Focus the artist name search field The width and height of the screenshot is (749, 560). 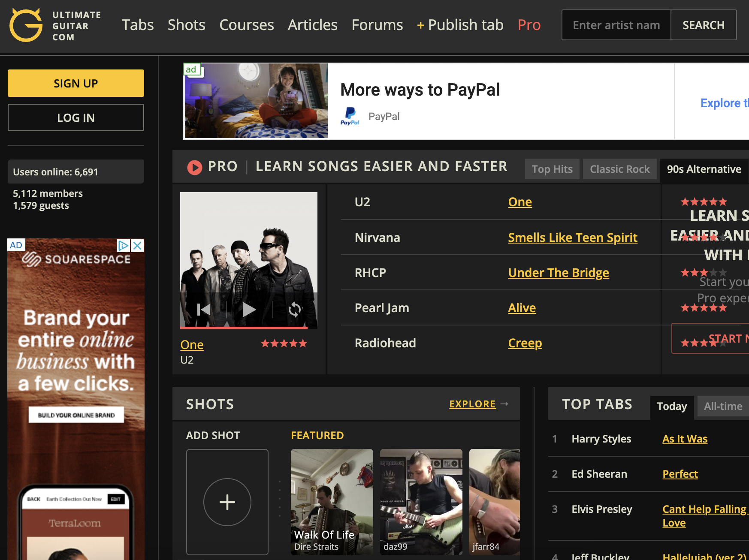(616, 25)
